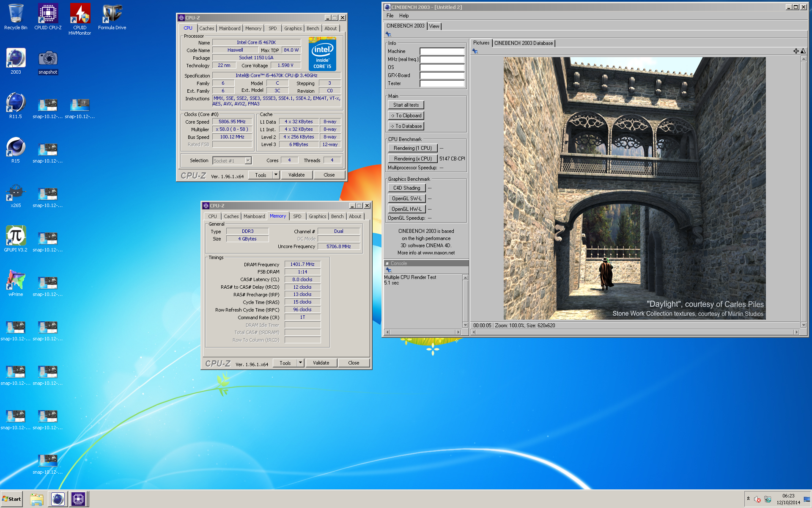Open GPUPI V3.2 desktop shortcut
The height and width of the screenshot is (508, 812).
coord(16,239)
